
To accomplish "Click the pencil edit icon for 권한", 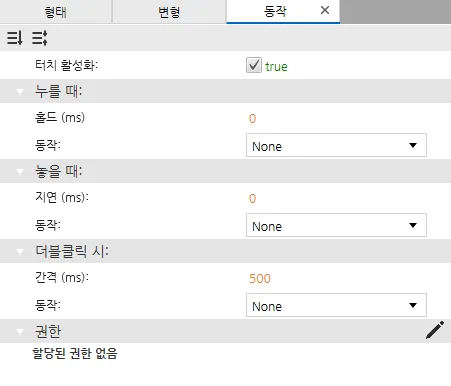I will tap(435, 330).
